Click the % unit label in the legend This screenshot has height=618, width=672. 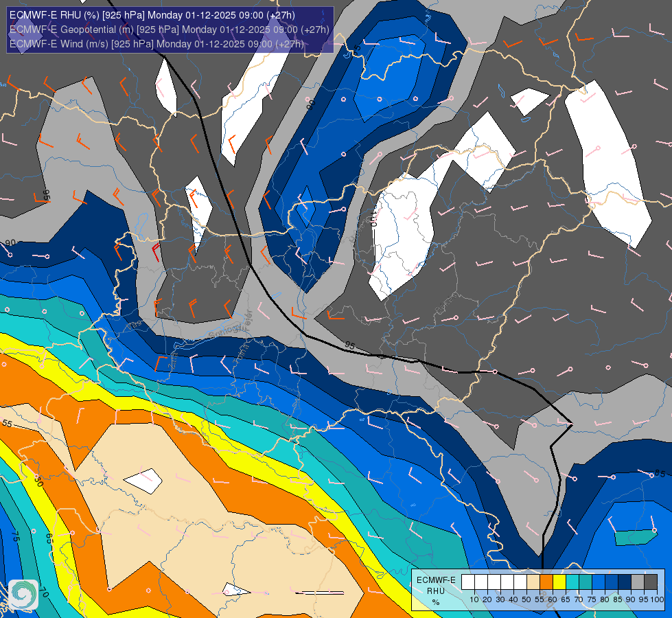[436, 602]
